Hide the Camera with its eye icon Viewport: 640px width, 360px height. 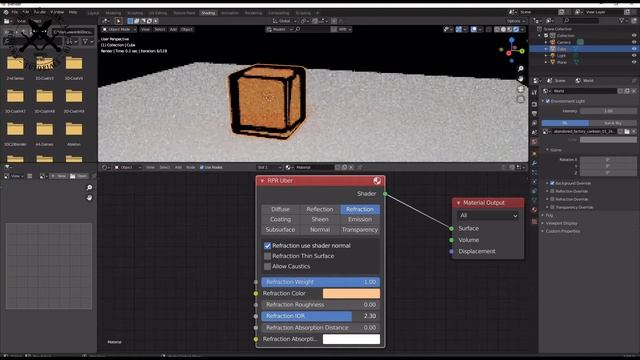coord(634,42)
